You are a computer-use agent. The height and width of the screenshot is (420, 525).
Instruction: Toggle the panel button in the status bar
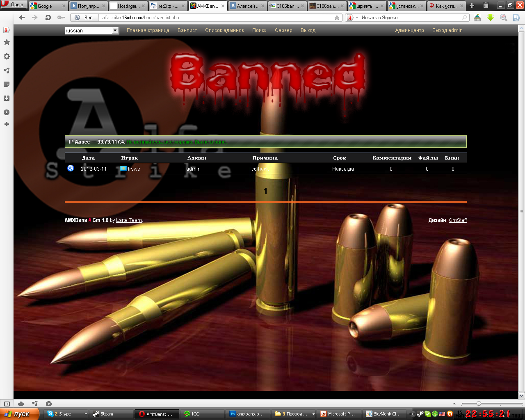pos(7,404)
